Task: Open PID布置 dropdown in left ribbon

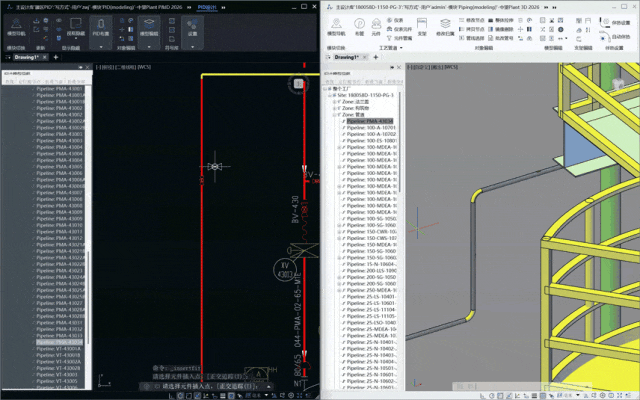Action: click(101, 47)
